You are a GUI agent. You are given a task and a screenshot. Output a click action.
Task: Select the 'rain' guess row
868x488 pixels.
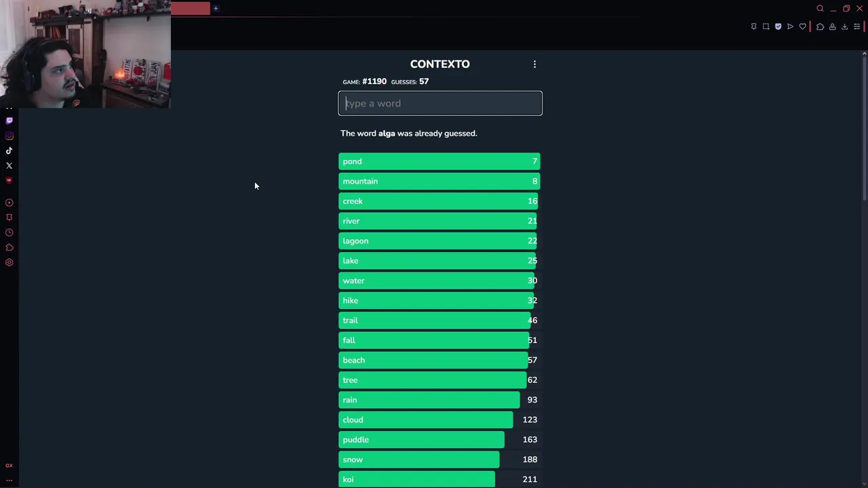[439, 400]
